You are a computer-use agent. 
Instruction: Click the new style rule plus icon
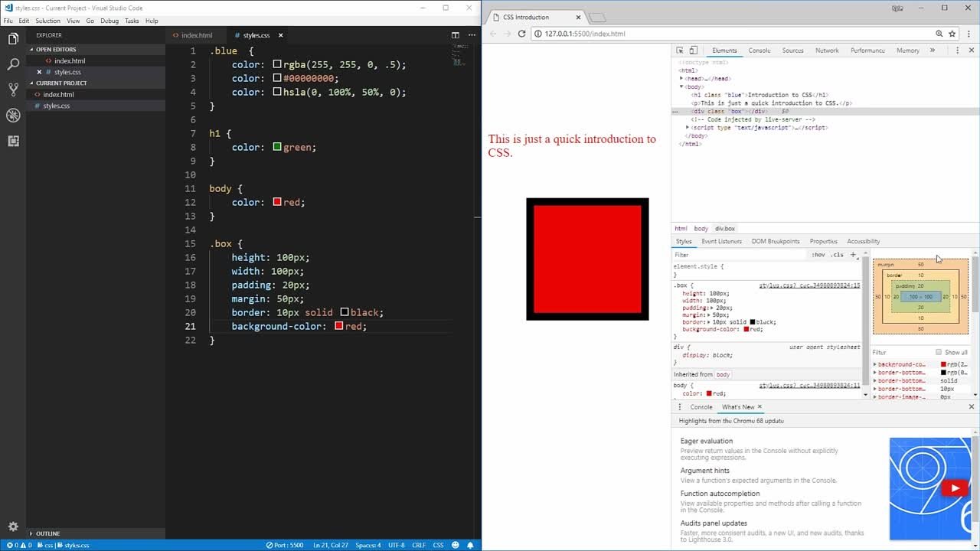[853, 255]
